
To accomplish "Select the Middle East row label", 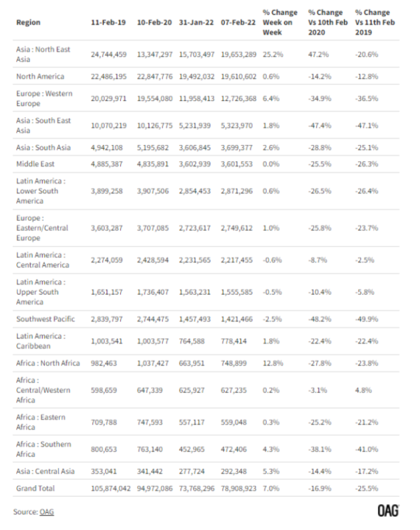I will pos(35,164).
